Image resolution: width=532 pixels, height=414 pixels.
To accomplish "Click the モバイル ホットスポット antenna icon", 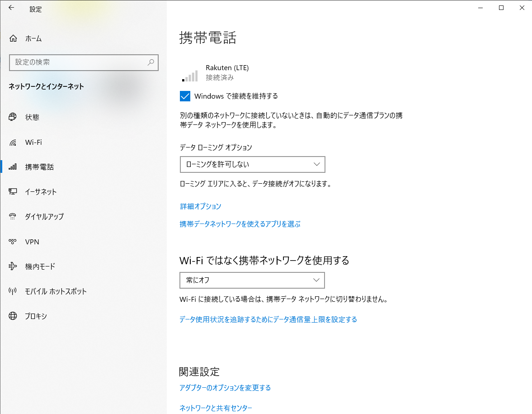I will coord(13,291).
